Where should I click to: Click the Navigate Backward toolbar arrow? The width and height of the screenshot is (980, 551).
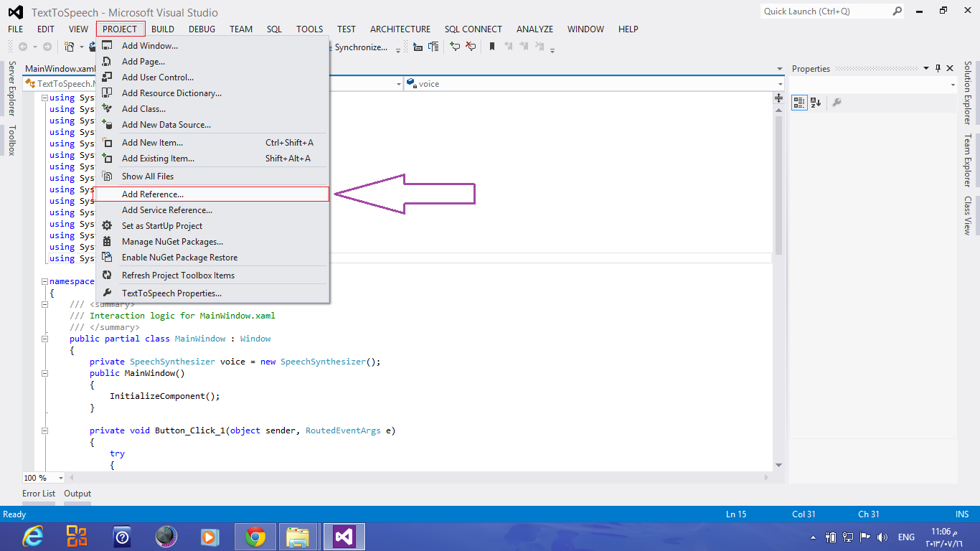click(23, 47)
